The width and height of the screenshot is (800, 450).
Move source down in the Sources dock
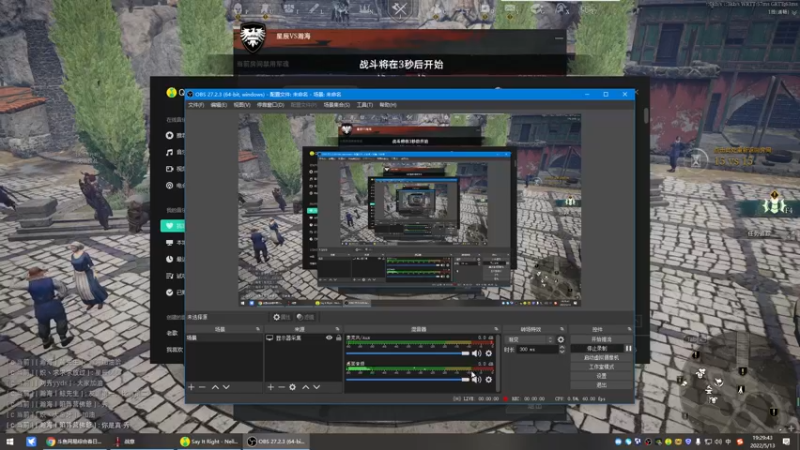coord(316,387)
